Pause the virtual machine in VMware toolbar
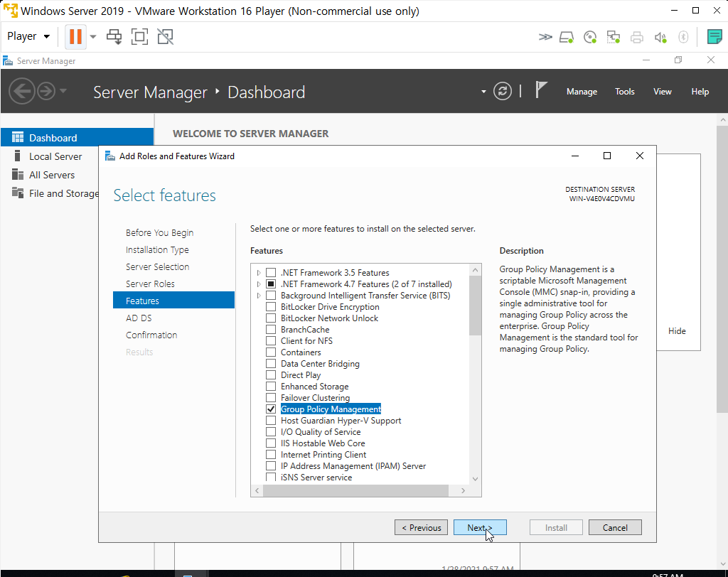This screenshot has width=728, height=577. click(75, 36)
